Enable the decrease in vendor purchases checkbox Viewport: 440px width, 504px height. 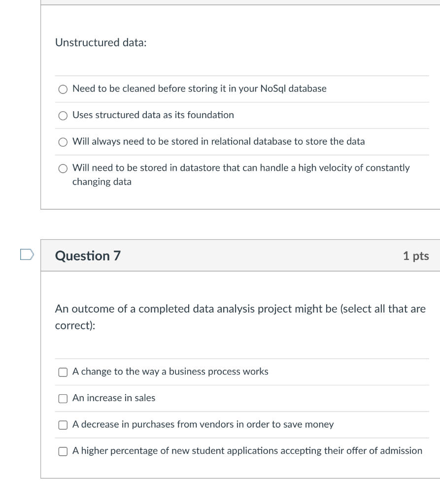[x=63, y=425]
